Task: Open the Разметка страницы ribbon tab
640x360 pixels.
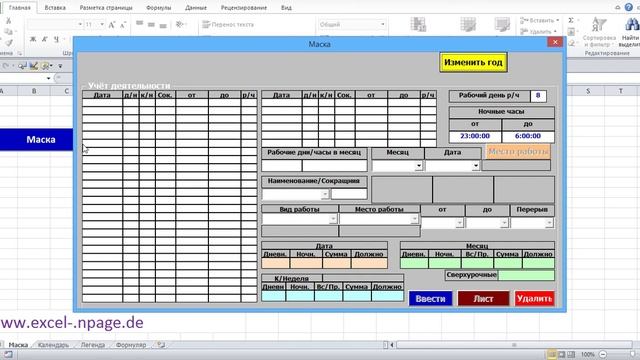Action: tap(106, 8)
